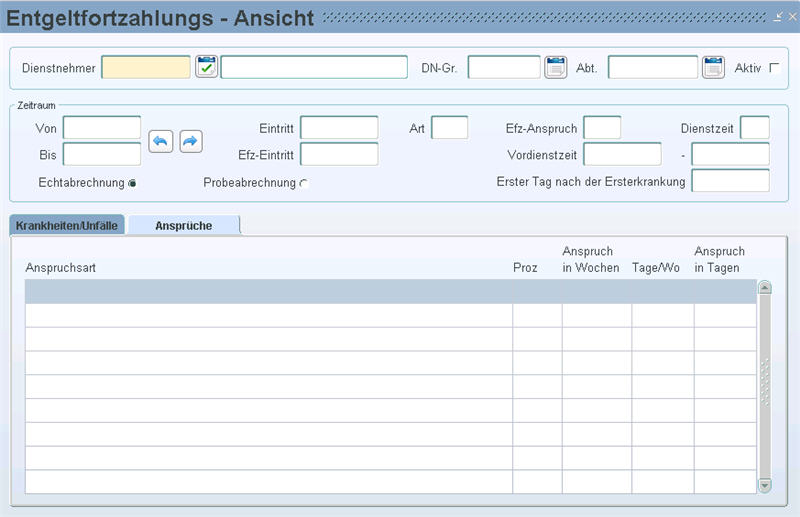The width and height of the screenshot is (800, 517).
Task: Go to next period with right arrow
Action: pos(191,141)
